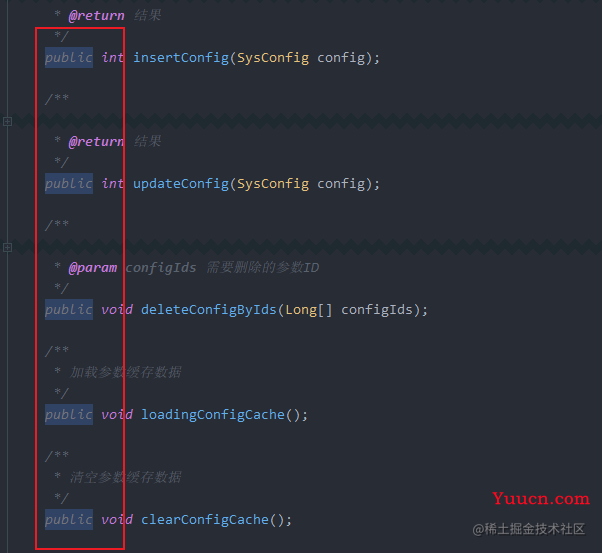Click the public keyword before clearConfigCache
Screen dimensions: 602x553
click(x=69, y=520)
